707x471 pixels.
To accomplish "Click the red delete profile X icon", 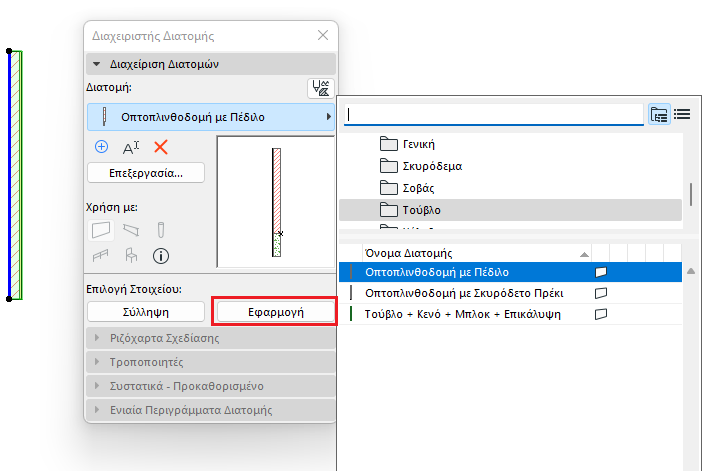I will click(x=161, y=147).
